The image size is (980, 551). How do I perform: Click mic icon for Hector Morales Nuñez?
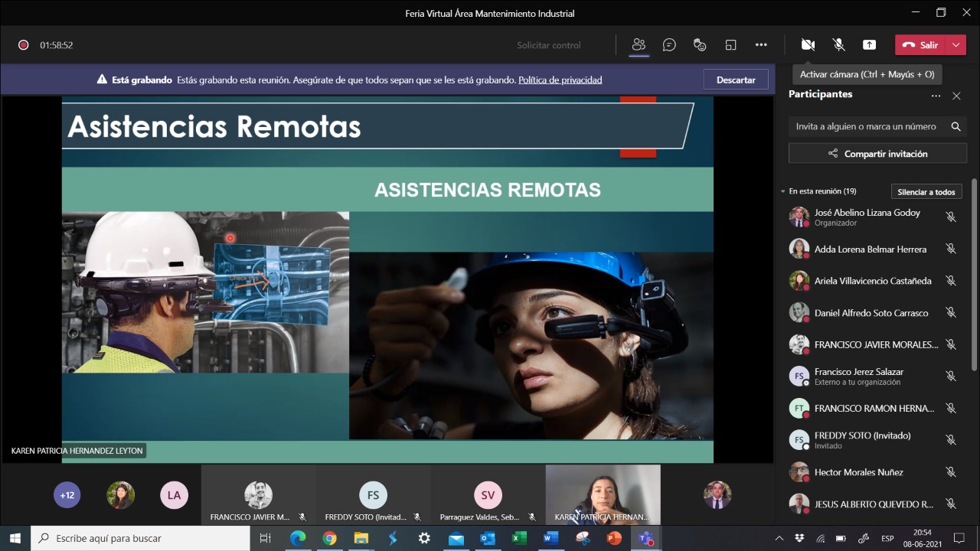pos(951,472)
